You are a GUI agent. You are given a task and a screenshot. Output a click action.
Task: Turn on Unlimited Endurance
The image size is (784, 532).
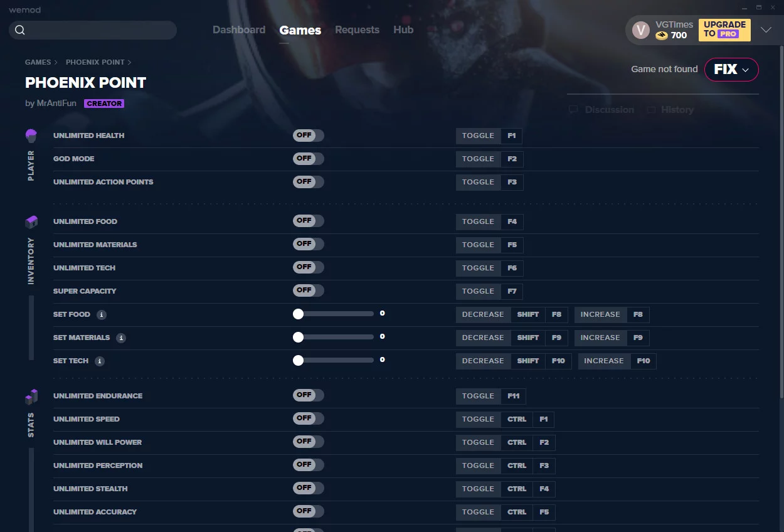click(309, 396)
